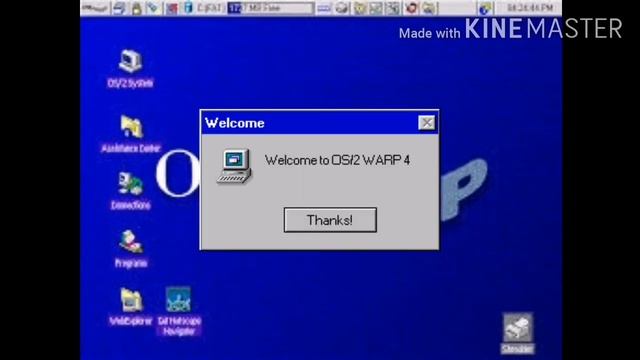
Task: Click the blue tray icon beside shutdown
Action: 188,8
